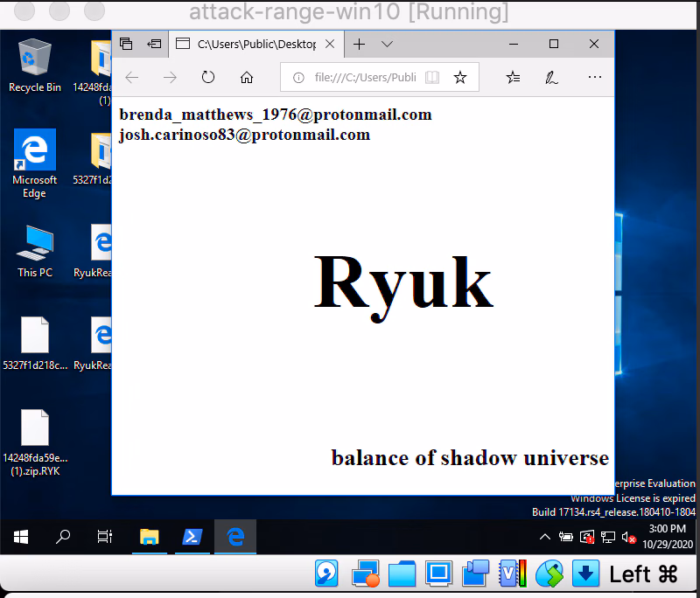Add page to favorites with star icon

point(460,78)
